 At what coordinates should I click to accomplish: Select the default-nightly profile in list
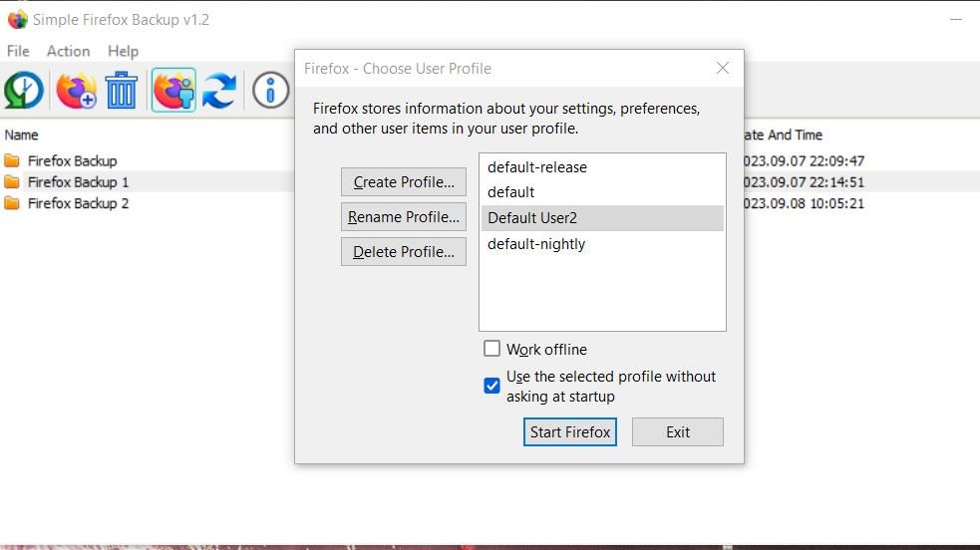pos(536,244)
